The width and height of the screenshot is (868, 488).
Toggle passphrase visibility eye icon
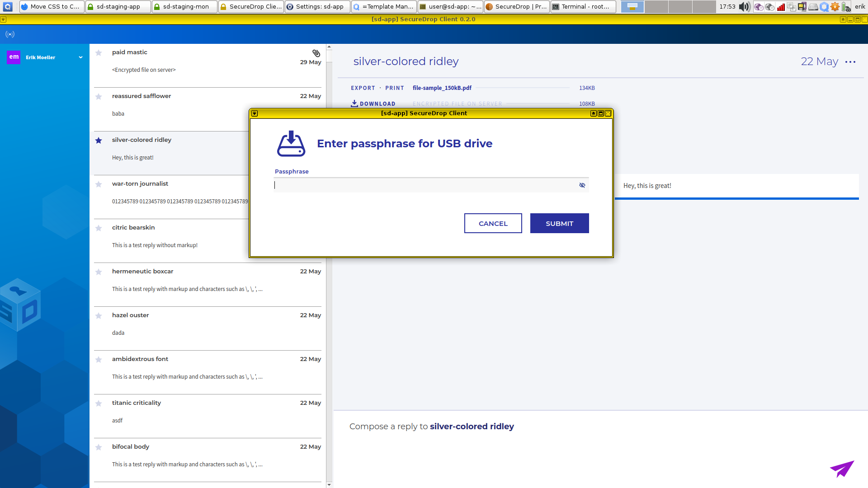582,185
